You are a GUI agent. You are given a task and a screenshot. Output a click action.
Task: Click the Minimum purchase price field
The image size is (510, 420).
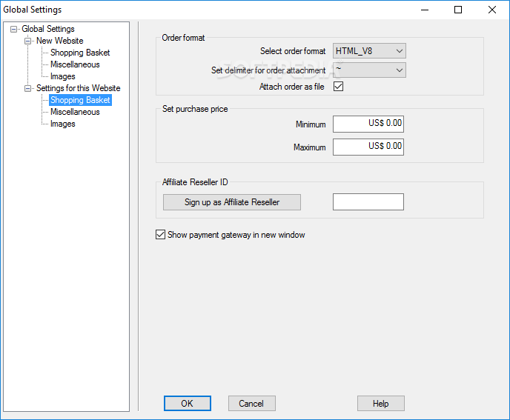pyautogui.click(x=368, y=124)
